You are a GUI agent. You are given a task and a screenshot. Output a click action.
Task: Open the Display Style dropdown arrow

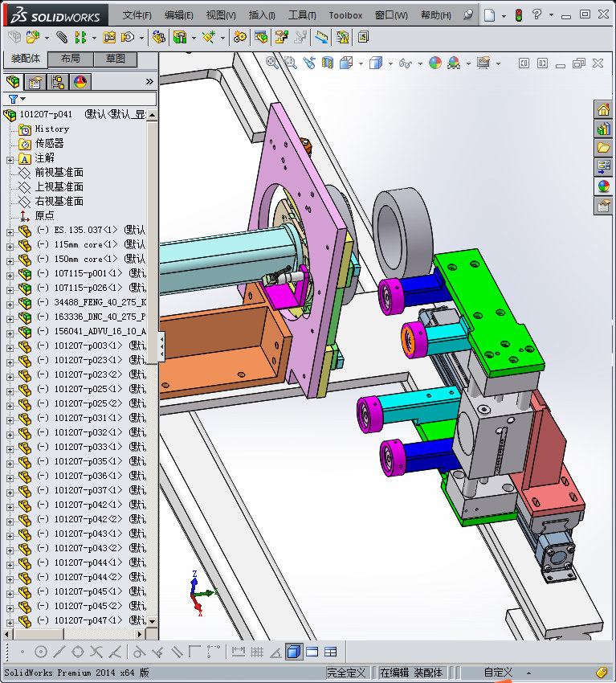click(390, 63)
